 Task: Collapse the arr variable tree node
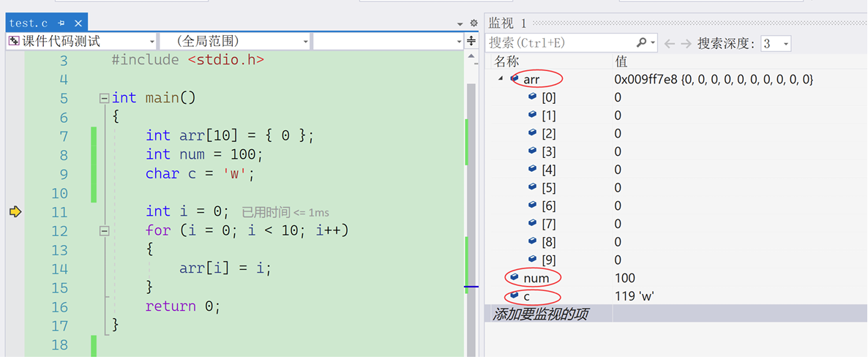(x=501, y=78)
